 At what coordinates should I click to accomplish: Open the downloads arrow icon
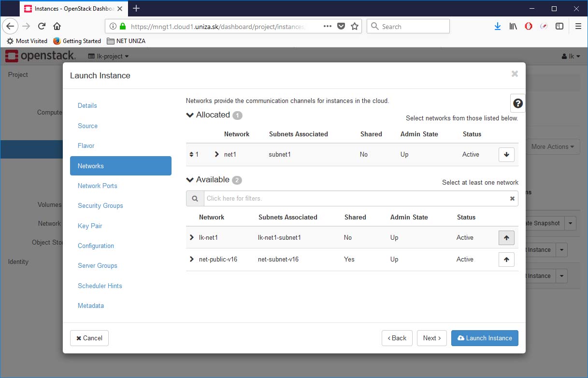click(498, 26)
